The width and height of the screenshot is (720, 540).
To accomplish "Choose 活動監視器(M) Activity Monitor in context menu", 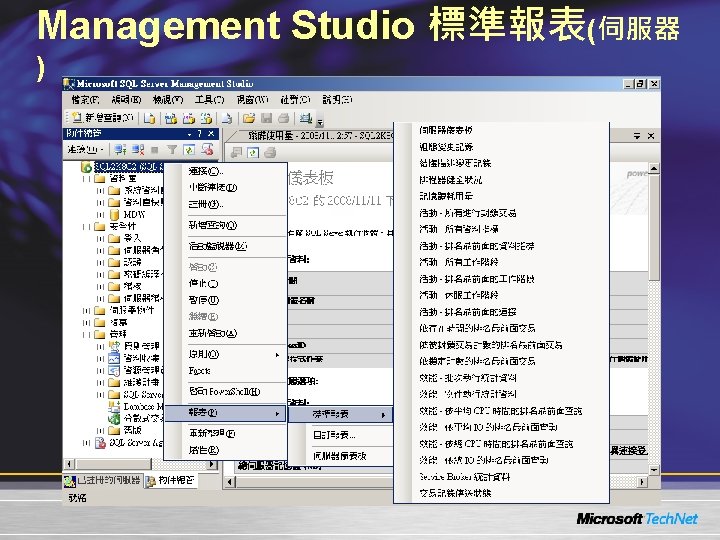I will point(225,246).
